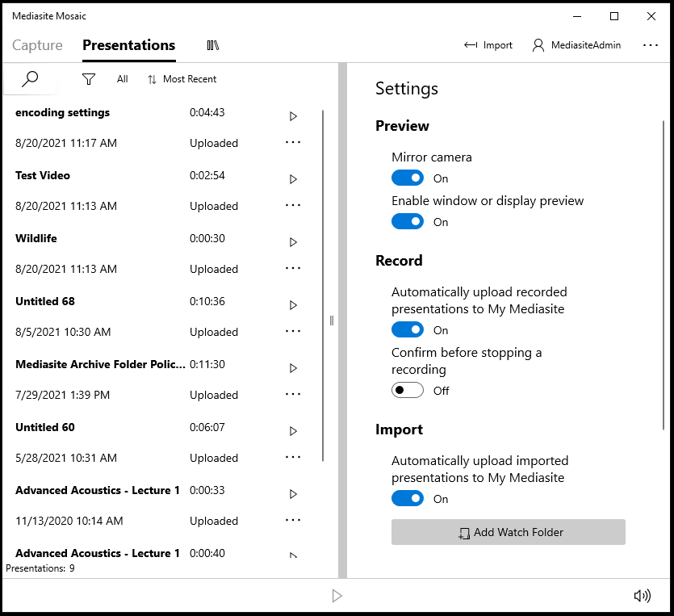Open more options for Mediasite Archive Folder
674x616 pixels.
[x=293, y=394]
